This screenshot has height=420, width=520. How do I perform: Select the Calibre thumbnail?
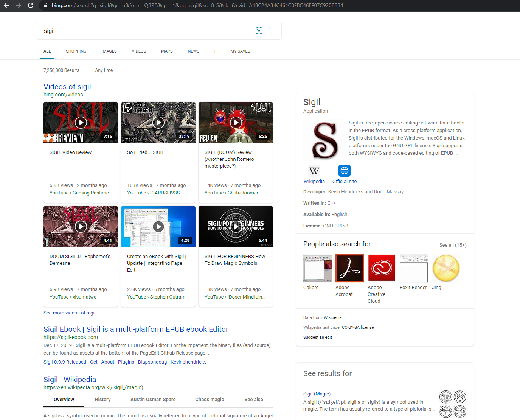(x=317, y=268)
